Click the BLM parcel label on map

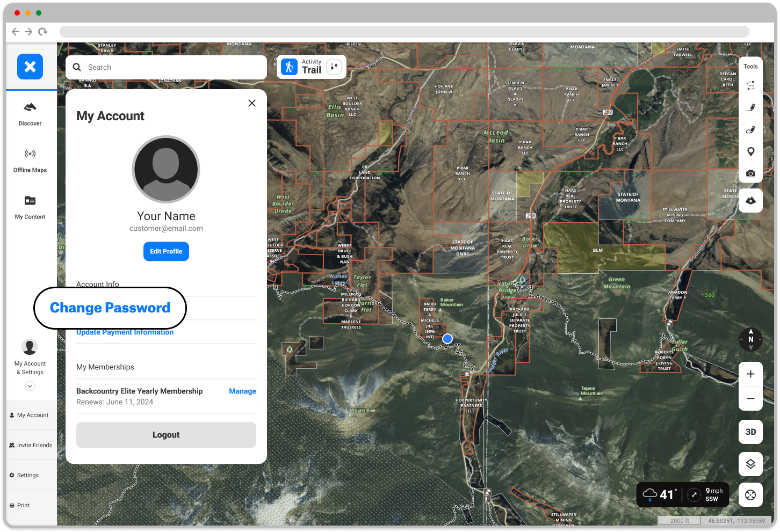[x=598, y=250]
